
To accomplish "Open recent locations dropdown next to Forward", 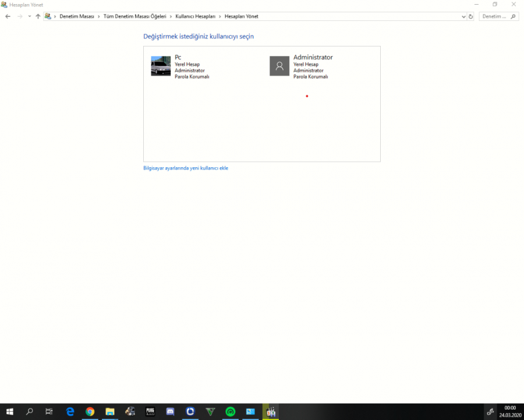I will pyautogui.click(x=30, y=16).
